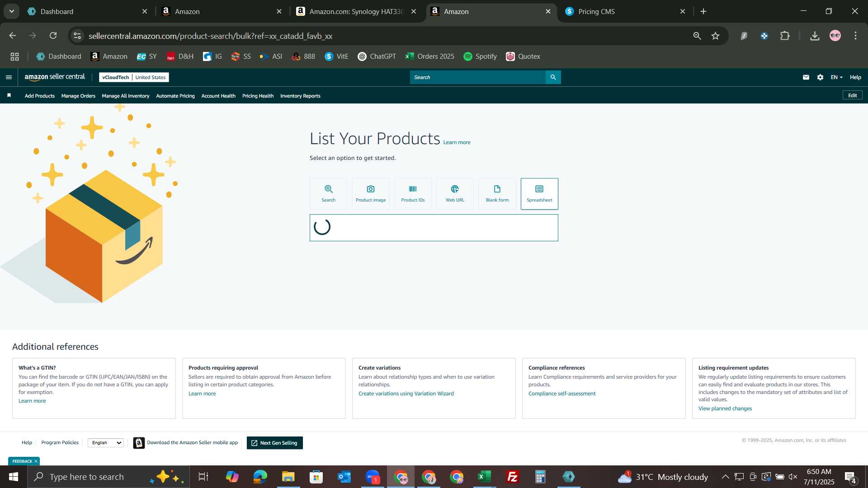Click the Windows taskbar search box
868x488 pixels.
point(108,477)
